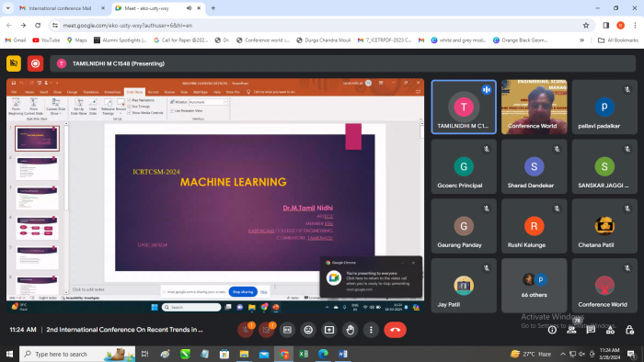
Task: Open more options three-dot menu
Action: [x=371, y=330]
